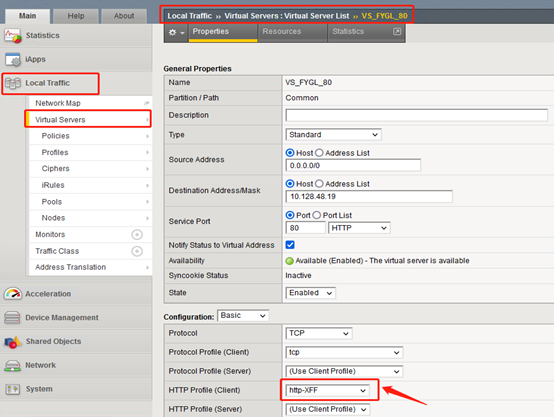This screenshot has width=554, height=417.
Task: Click the Acceleration gauge icon
Action: tap(13, 294)
